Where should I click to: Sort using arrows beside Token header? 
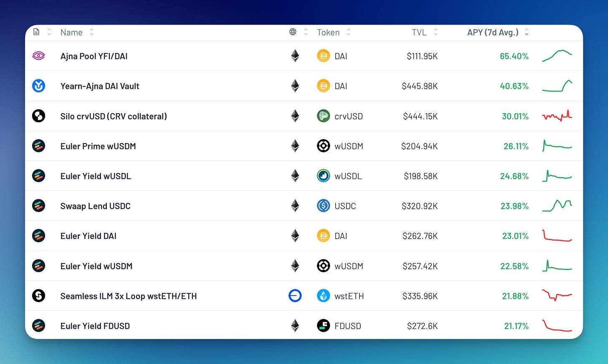click(x=348, y=32)
